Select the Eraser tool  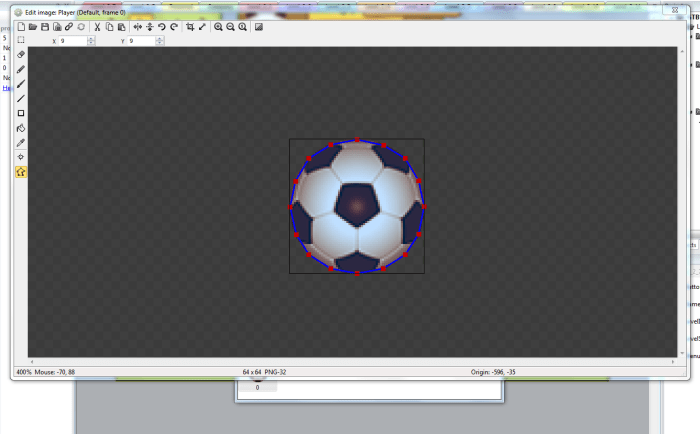click(x=21, y=54)
